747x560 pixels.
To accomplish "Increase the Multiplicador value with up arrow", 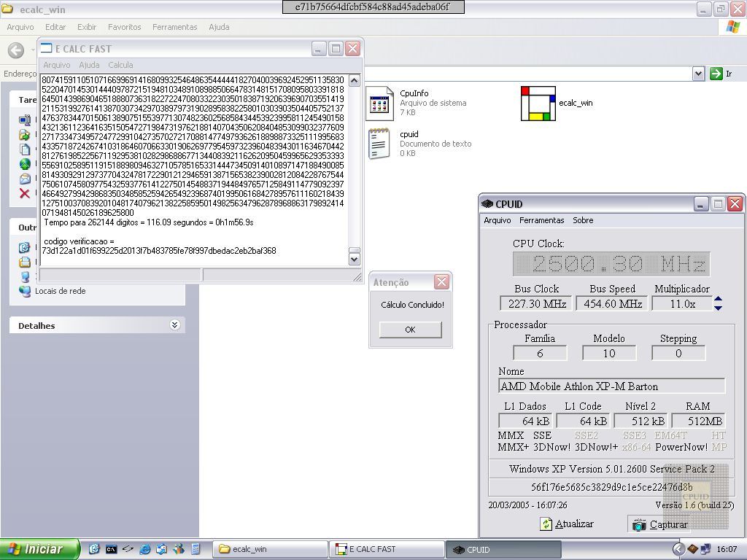I will 719,299.
